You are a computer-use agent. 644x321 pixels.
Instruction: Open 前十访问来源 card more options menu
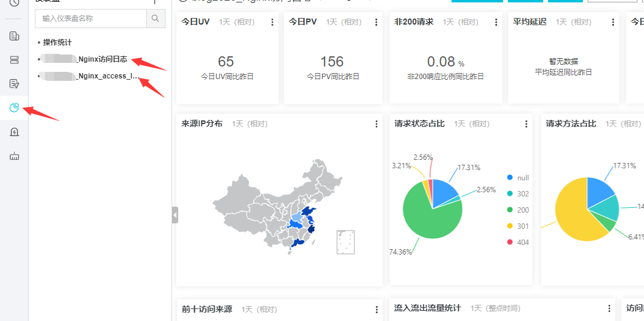coord(377,310)
